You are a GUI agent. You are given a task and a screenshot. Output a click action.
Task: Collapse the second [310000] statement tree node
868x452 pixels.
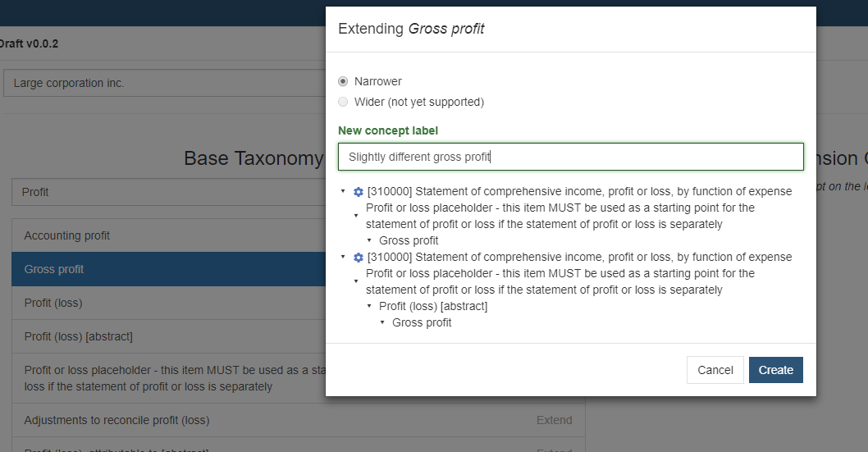point(343,258)
